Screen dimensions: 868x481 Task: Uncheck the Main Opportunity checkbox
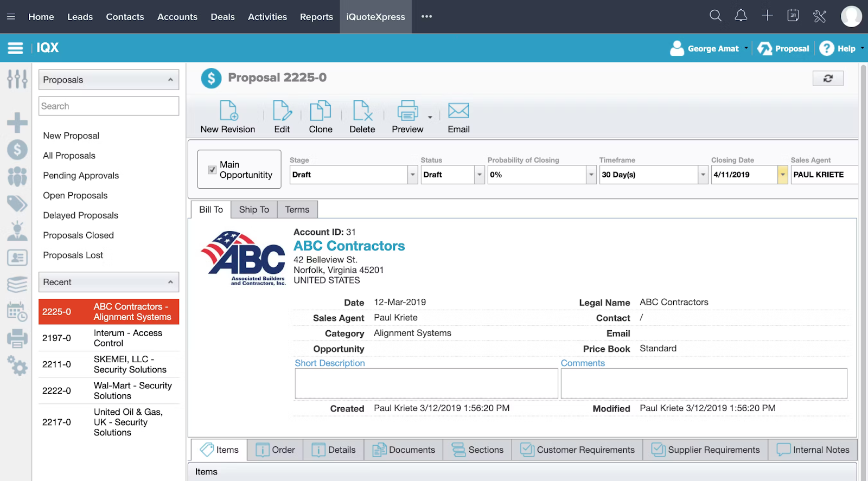(213, 170)
